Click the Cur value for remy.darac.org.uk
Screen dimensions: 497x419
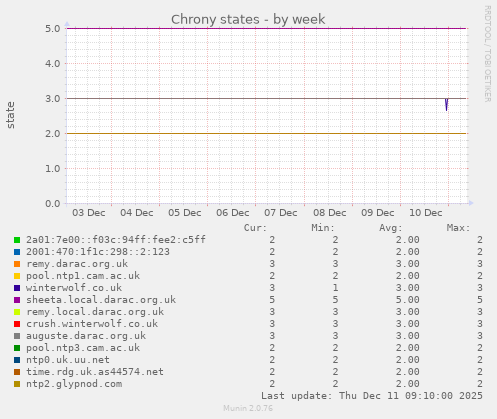[x=272, y=264]
